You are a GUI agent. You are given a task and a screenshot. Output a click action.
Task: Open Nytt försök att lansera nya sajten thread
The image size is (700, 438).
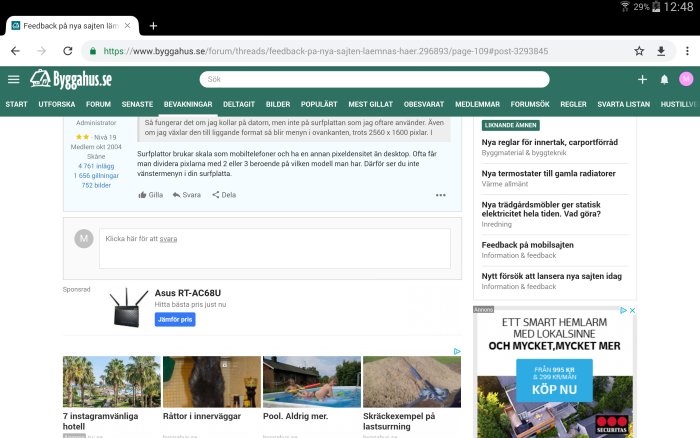click(551, 276)
